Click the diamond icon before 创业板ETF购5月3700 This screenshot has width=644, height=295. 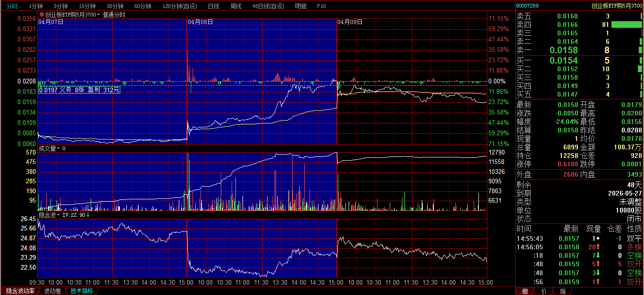tap(42, 15)
